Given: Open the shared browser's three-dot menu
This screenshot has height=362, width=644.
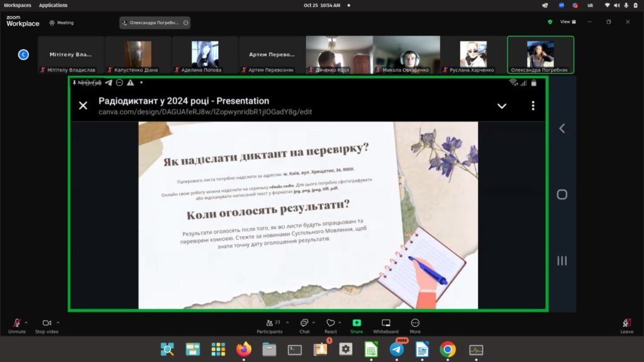Looking at the screenshot, I should click(533, 106).
